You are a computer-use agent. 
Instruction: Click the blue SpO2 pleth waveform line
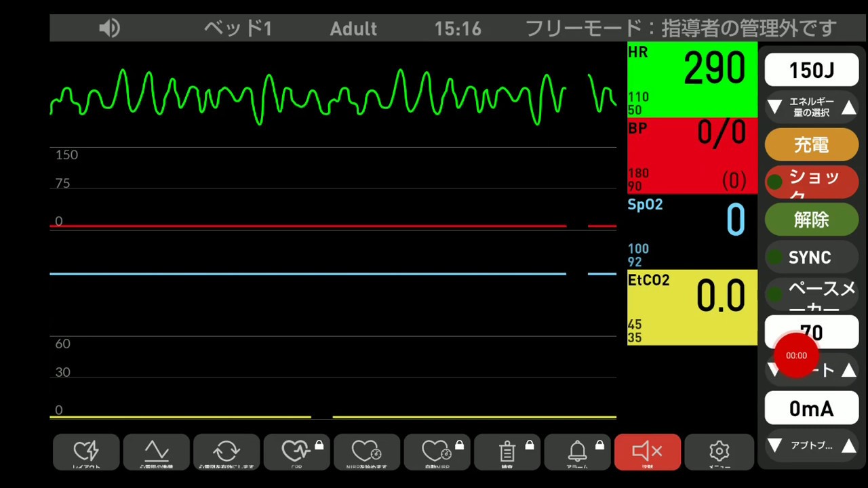333,274
